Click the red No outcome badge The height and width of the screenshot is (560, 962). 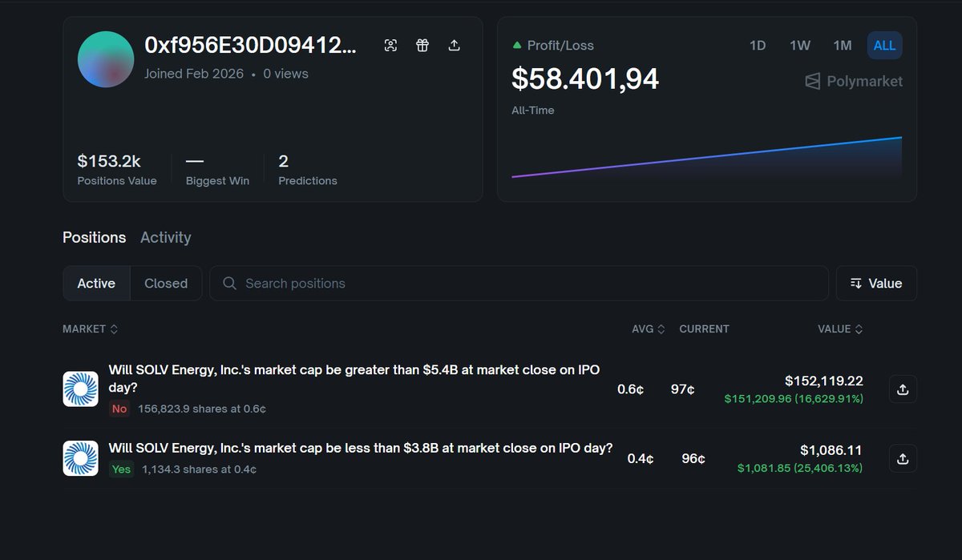[x=119, y=409]
